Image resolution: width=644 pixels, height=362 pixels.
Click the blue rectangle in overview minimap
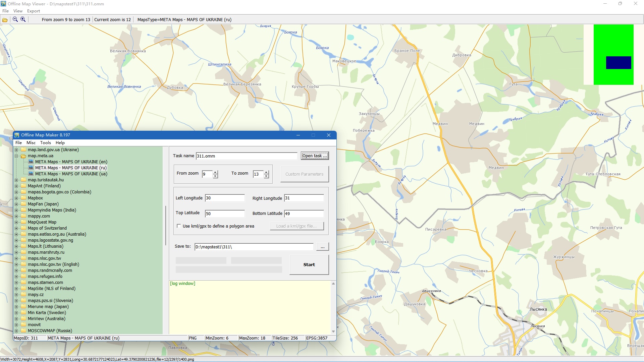tap(618, 63)
